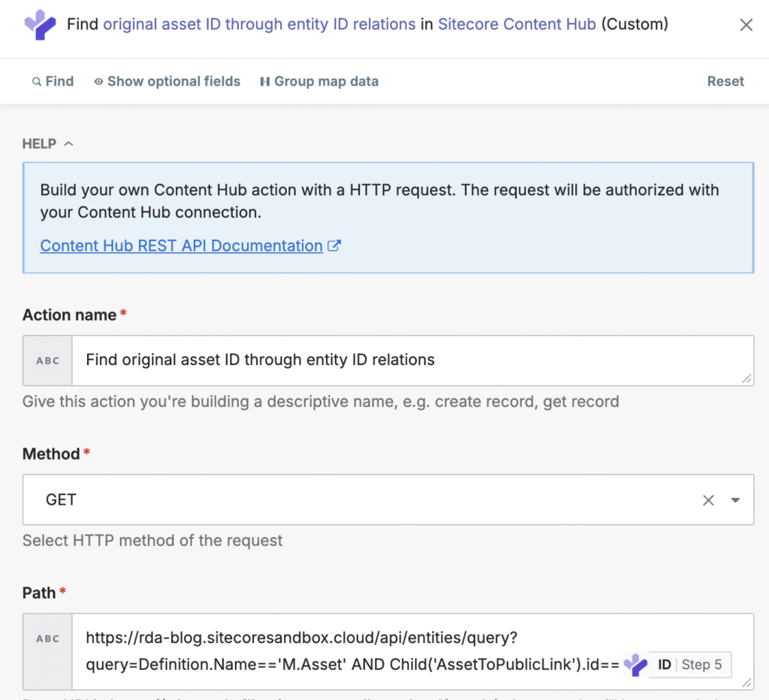The width and height of the screenshot is (769, 700).
Task: Click 'Sitecore Content Hub' app name link
Action: [x=517, y=24]
